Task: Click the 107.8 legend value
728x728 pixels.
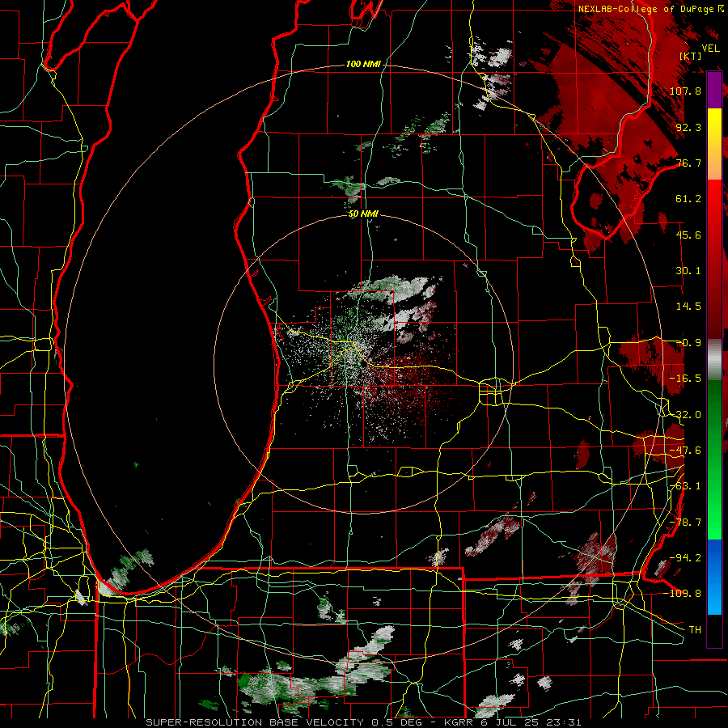Action: pos(685,91)
